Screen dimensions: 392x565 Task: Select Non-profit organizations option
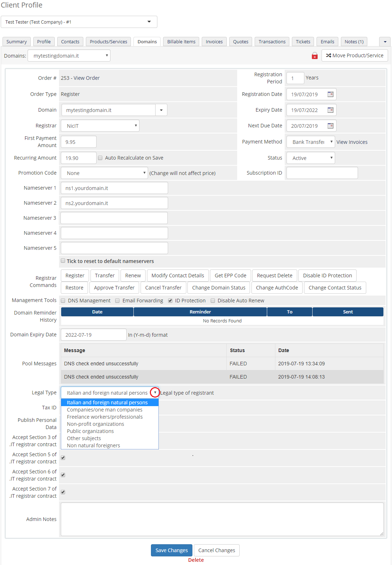[x=110, y=424]
